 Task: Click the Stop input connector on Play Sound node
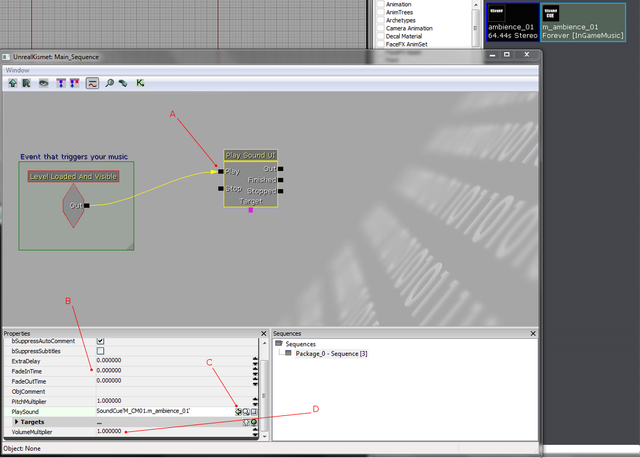click(221, 189)
